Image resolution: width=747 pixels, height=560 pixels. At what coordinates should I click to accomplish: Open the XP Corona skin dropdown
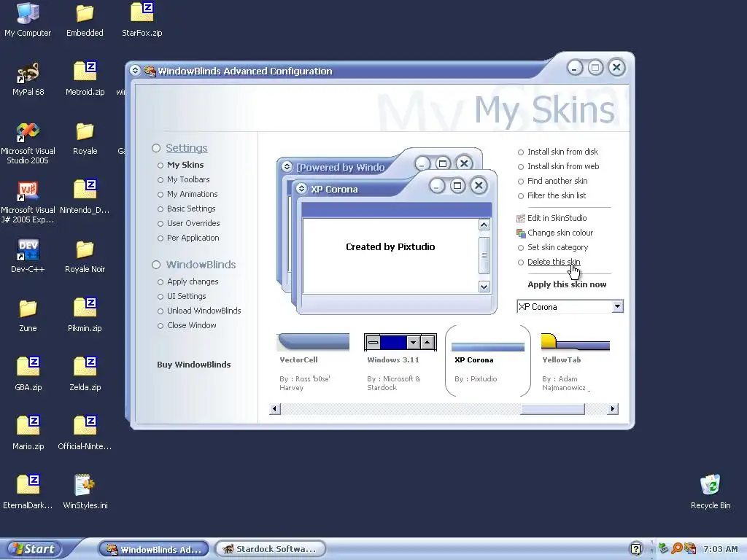617,306
